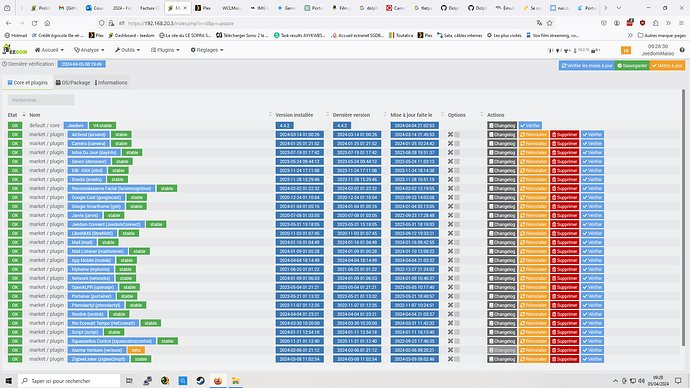Click Réinstaller for the AirSend plugin
The image size is (690, 388).
point(533,135)
